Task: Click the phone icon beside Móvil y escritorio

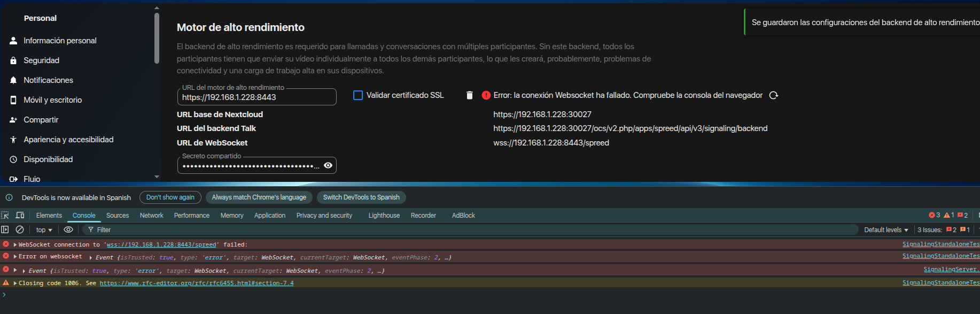Action: click(x=13, y=100)
